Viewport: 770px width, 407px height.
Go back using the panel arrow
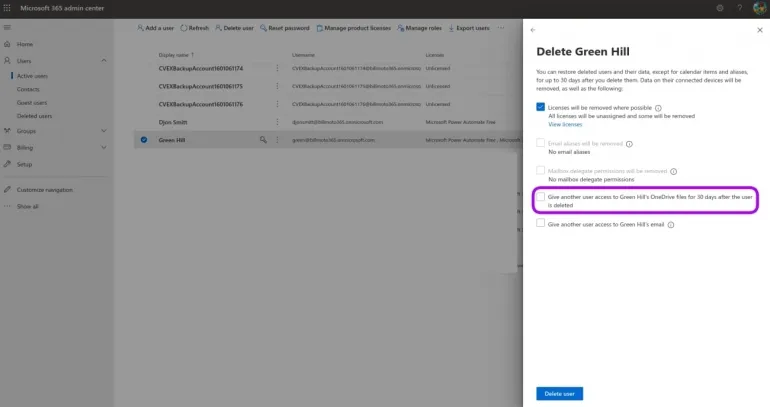pyautogui.click(x=533, y=30)
